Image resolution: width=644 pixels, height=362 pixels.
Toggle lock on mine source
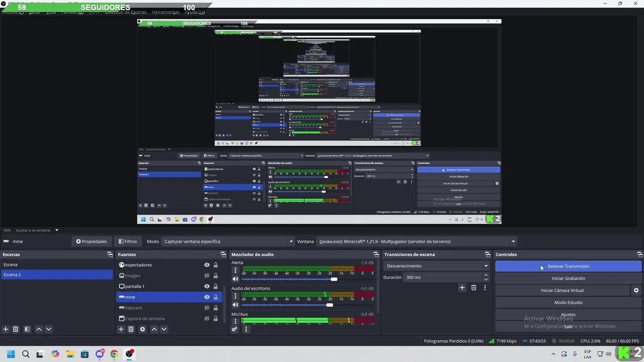215,297
